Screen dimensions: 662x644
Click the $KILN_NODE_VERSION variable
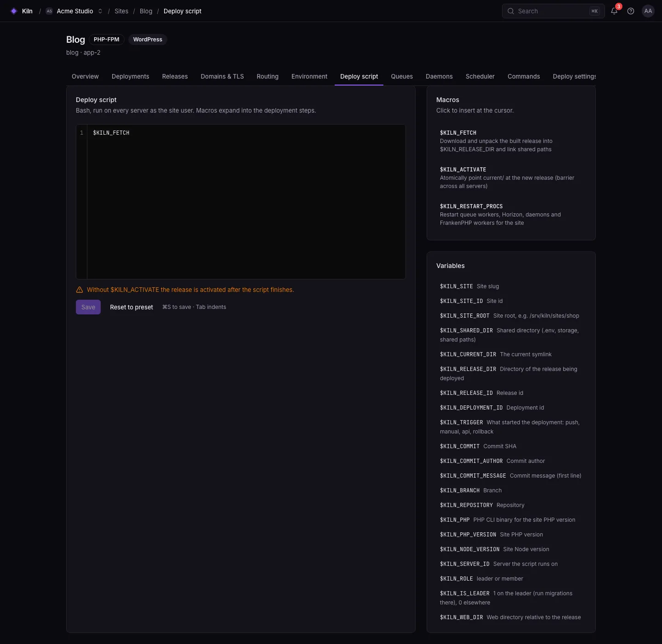click(x=511, y=549)
